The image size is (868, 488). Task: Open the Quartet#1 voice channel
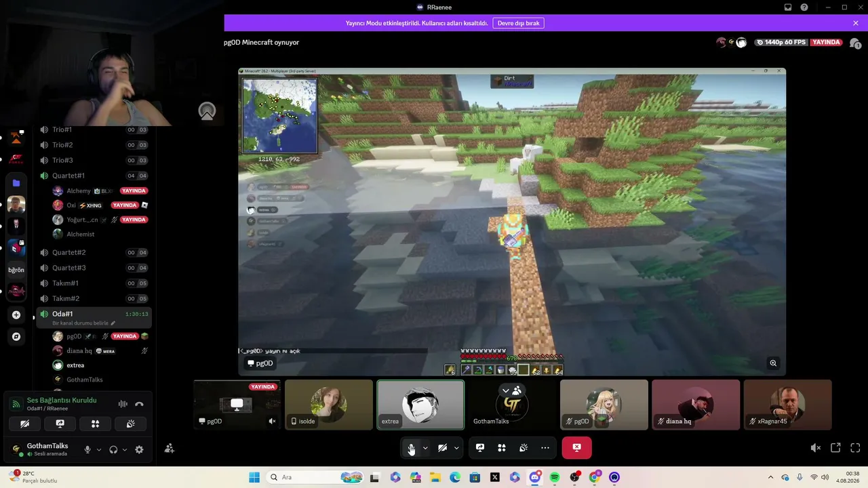click(94, 176)
